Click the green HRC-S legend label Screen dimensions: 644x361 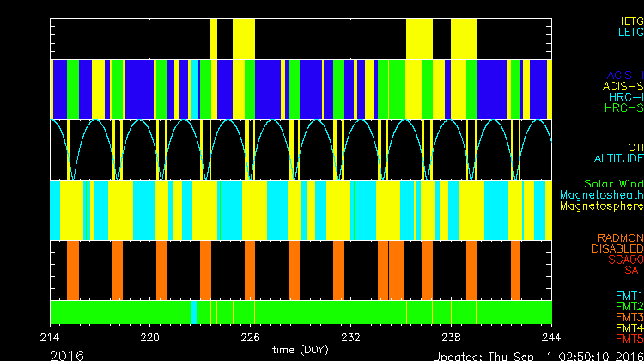point(623,108)
